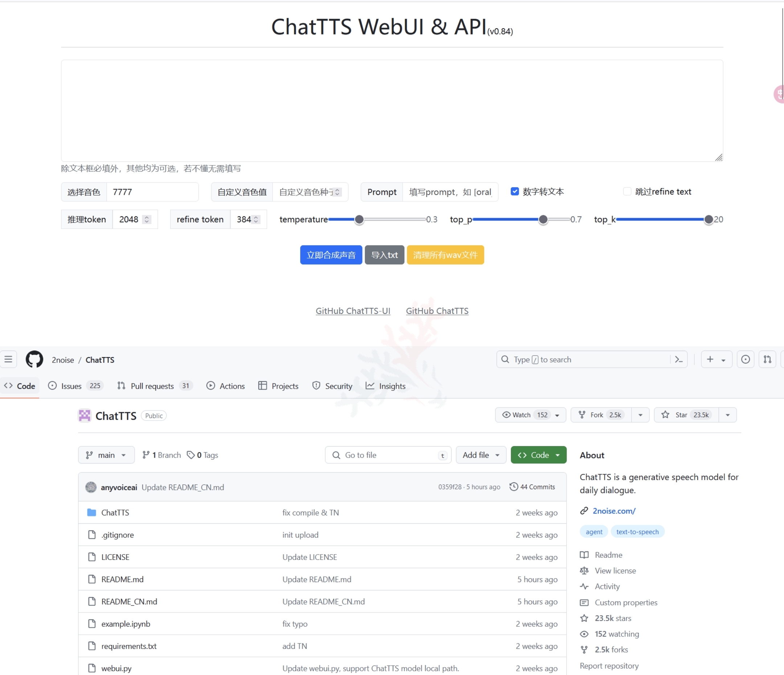
Task: Drag the temperature slider control
Action: [359, 219]
